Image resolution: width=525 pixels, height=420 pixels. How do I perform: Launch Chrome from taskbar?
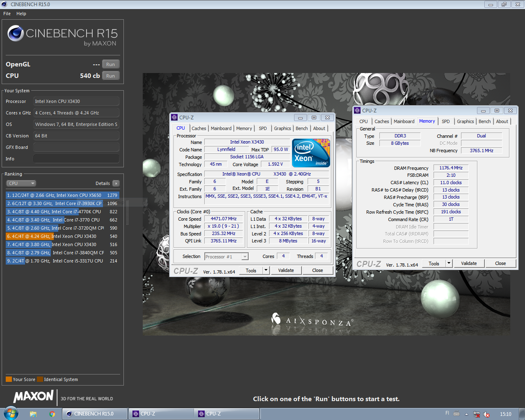pyautogui.click(x=52, y=414)
